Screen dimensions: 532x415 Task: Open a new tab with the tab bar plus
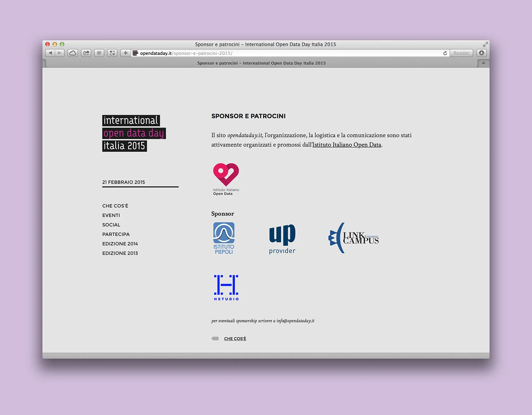coord(483,63)
